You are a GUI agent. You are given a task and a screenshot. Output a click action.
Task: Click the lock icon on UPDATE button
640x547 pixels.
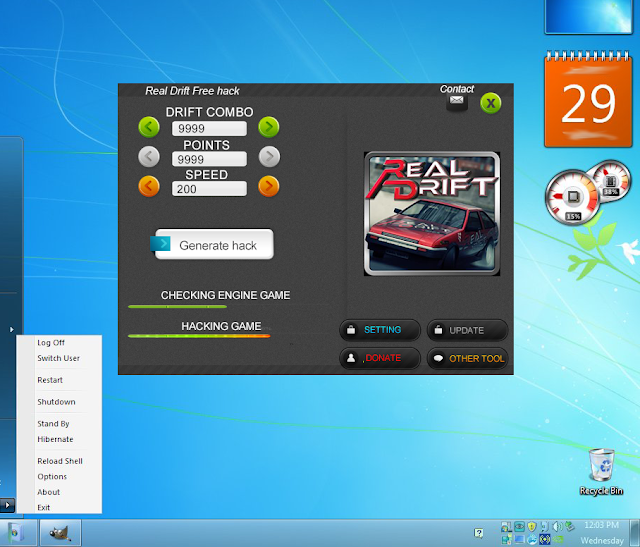438,329
